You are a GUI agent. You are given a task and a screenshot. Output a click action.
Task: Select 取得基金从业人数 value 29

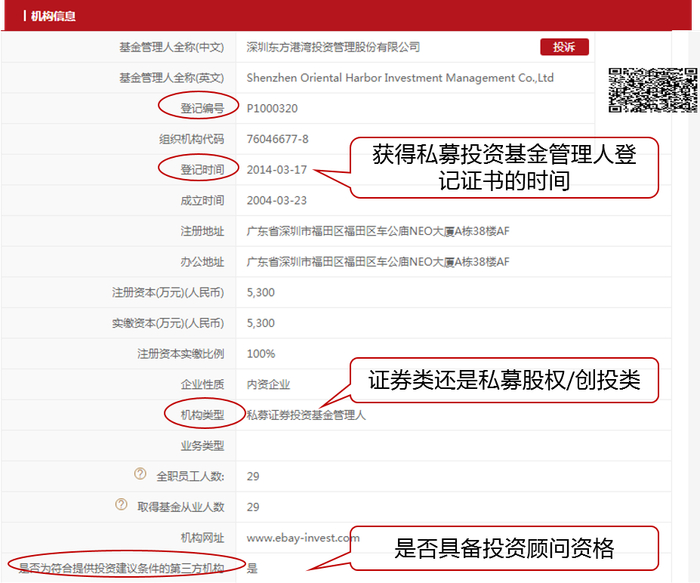[253, 508]
